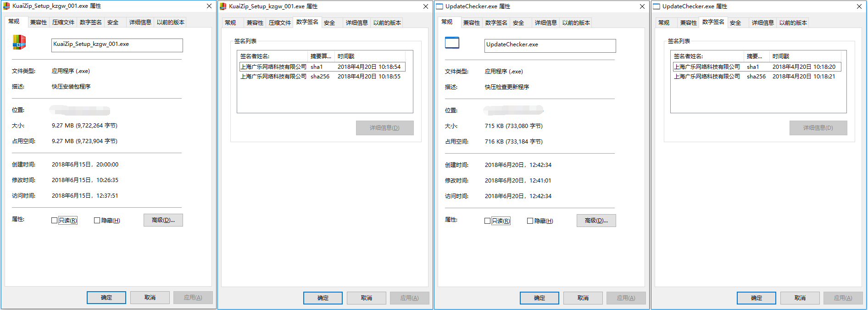Select sha1 signature row timestamped 10:18:20

[x=756, y=67]
